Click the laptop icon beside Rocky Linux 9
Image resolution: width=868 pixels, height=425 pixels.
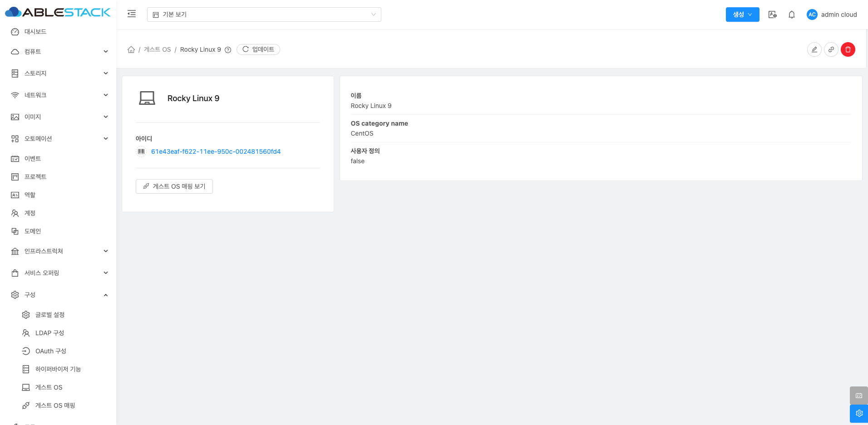pos(147,98)
